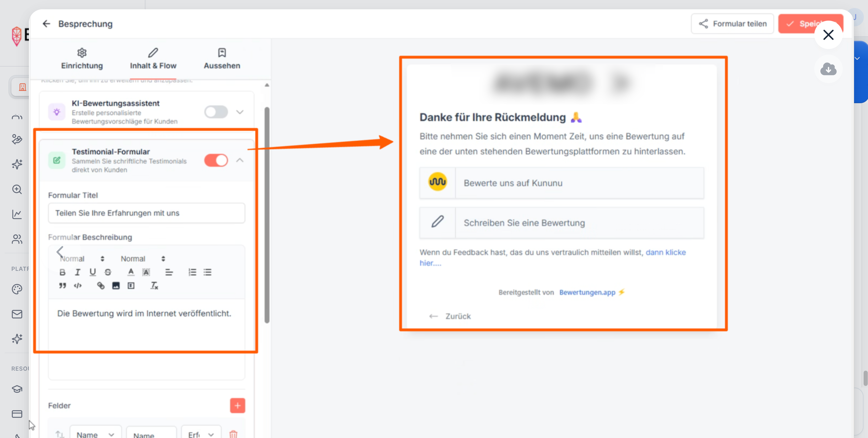Screen dimensions: 868x438
Task: Go to the previous image with the left chevron
Action: (60, 252)
